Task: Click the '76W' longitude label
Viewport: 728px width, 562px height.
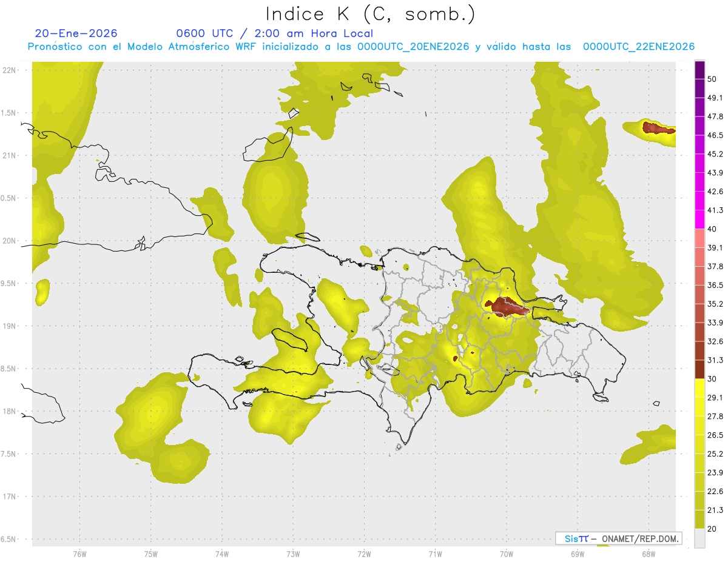Action: pos(79,554)
